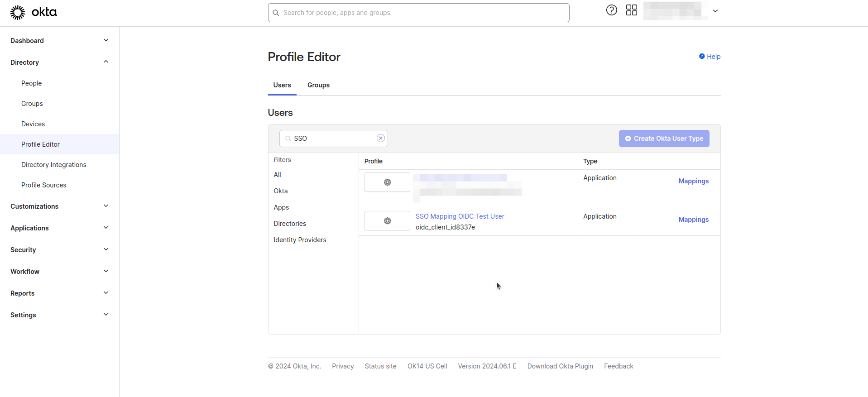
Task: Open Mappings for SSO Mapping OIDC Test User
Action: 693,220
